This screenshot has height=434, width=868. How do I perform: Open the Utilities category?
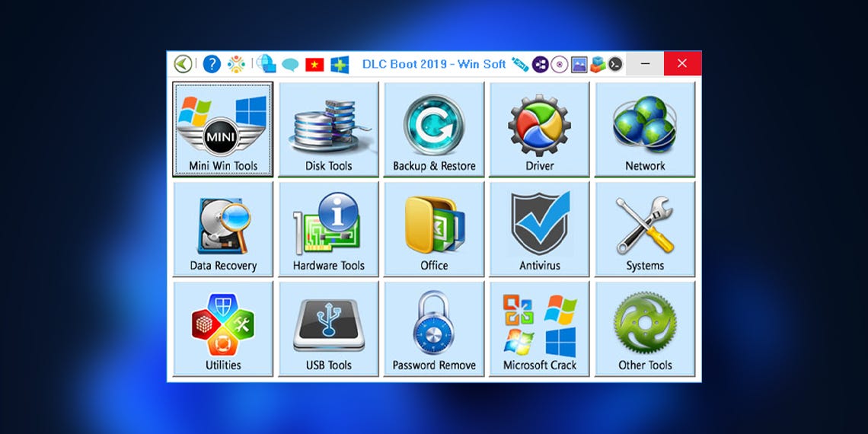[223, 329]
